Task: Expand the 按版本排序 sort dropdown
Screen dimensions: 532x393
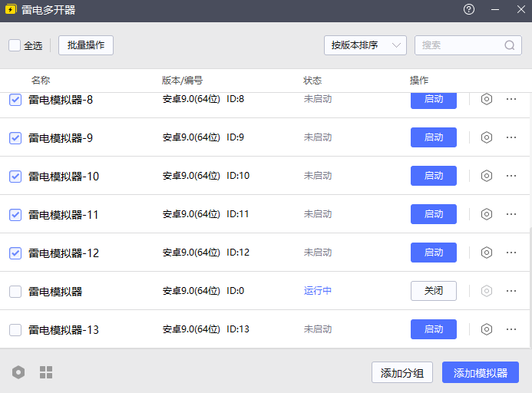Action: [x=365, y=45]
